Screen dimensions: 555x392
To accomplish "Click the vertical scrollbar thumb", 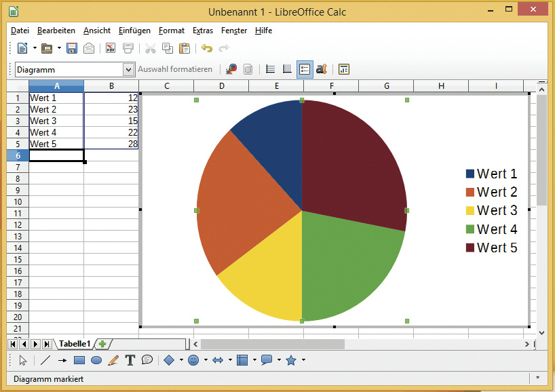I will click(x=541, y=150).
